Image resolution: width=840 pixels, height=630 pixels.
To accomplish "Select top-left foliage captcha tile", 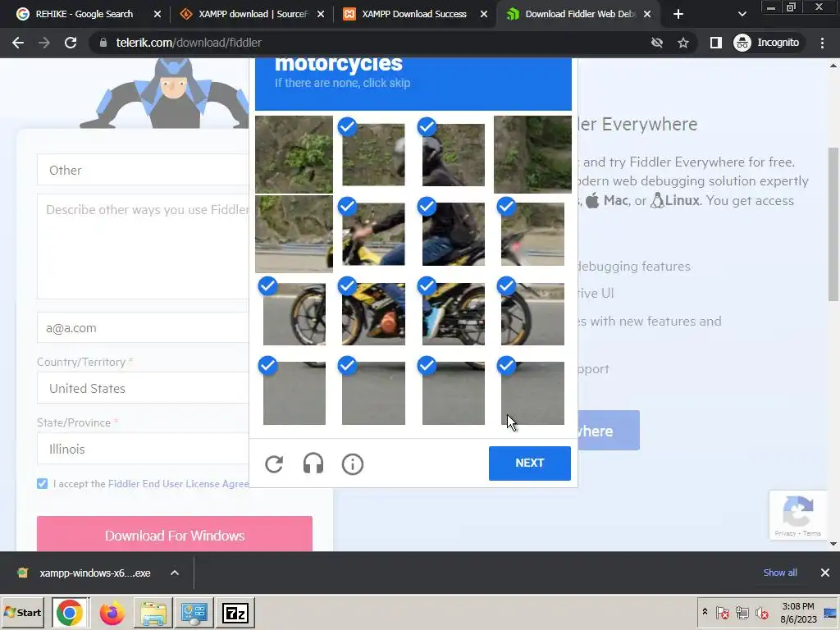I will [294, 154].
